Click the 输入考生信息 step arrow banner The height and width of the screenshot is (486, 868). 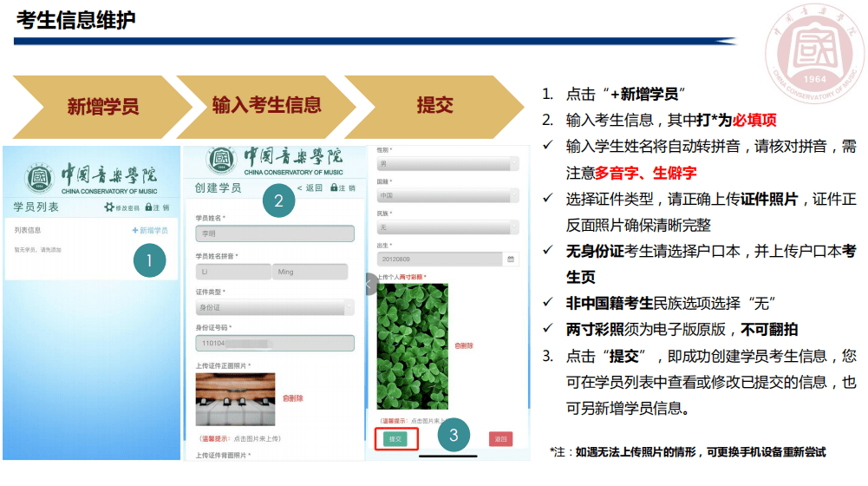tap(266, 107)
